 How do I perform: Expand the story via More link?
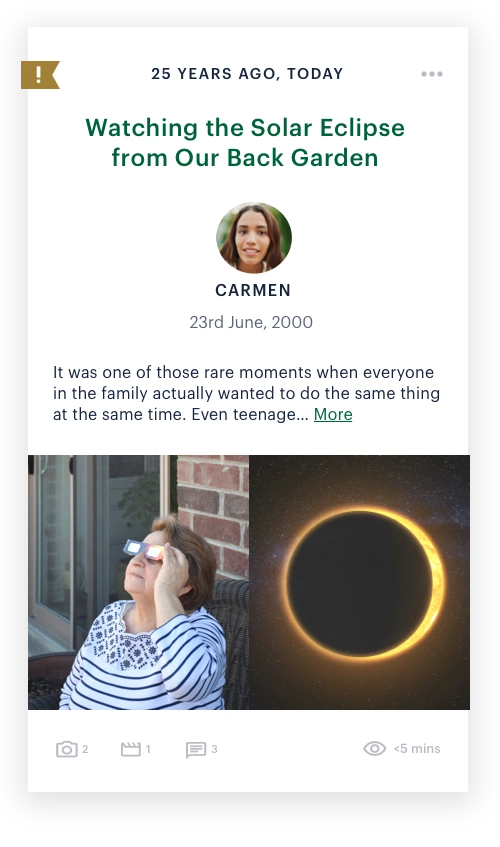click(x=333, y=414)
